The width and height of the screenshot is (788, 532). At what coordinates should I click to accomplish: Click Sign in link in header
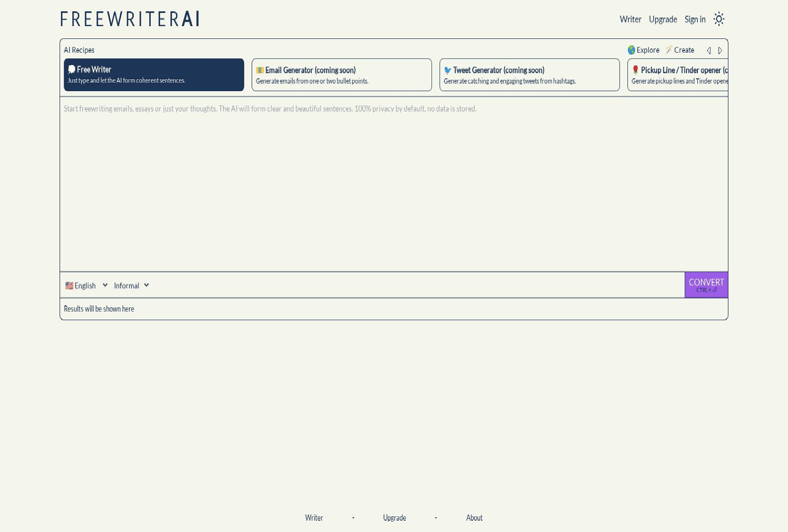(694, 19)
